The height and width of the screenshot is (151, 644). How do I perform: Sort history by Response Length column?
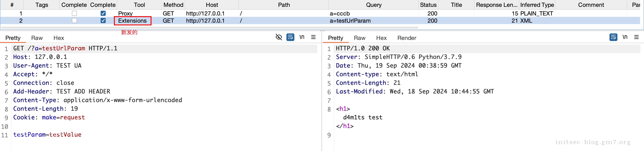(x=496, y=5)
